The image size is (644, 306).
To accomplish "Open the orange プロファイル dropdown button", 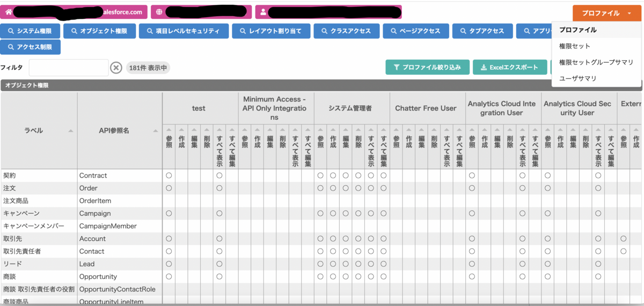I will (606, 13).
